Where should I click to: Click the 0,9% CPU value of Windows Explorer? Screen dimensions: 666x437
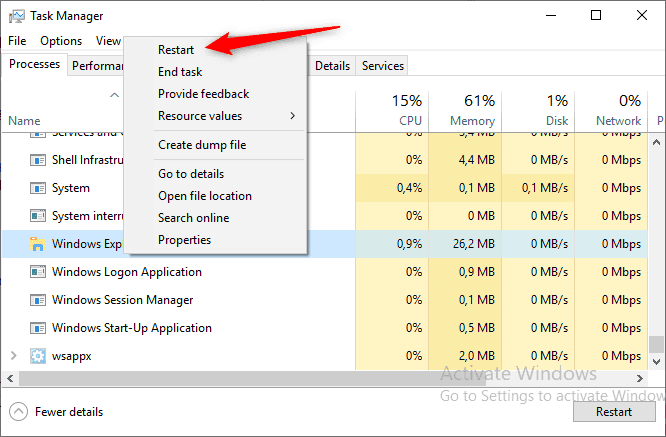coord(409,244)
